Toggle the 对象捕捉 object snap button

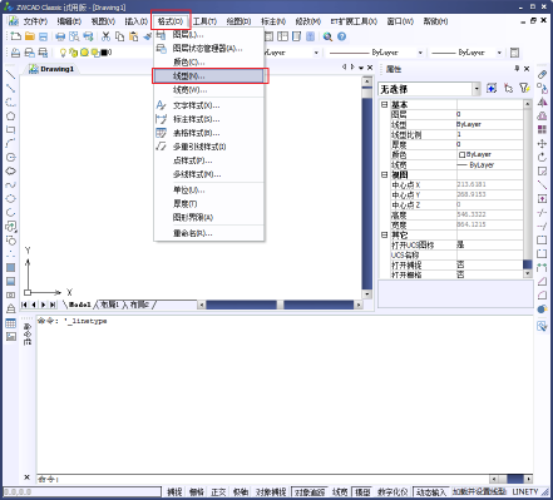pos(271,492)
